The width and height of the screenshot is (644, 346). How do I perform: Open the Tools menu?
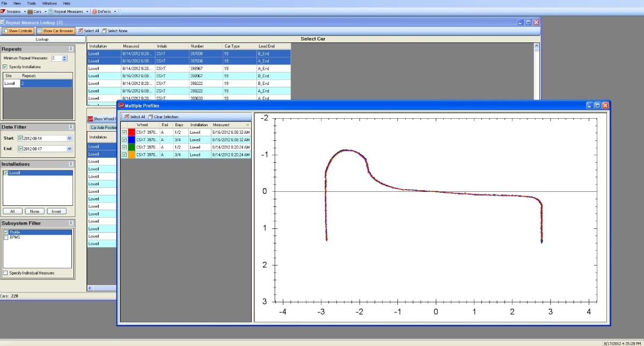click(x=32, y=3)
